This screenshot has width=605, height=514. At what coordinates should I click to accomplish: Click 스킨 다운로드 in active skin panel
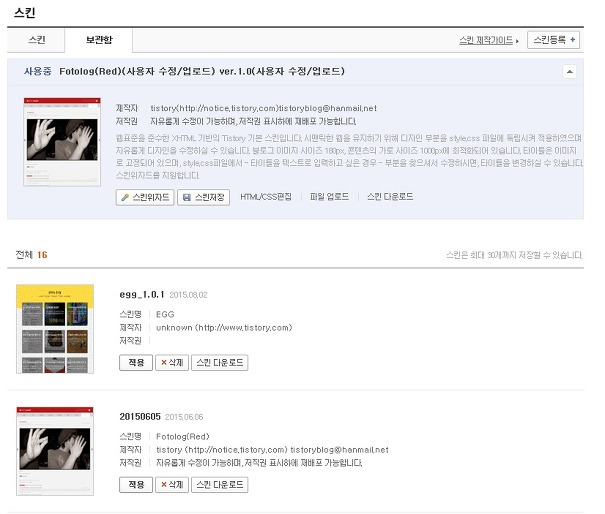(x=390, y=197)
